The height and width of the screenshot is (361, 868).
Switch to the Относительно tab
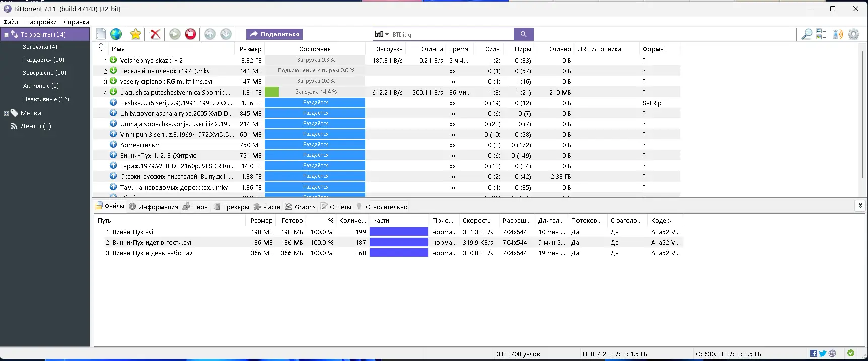[x=382, y=207]
